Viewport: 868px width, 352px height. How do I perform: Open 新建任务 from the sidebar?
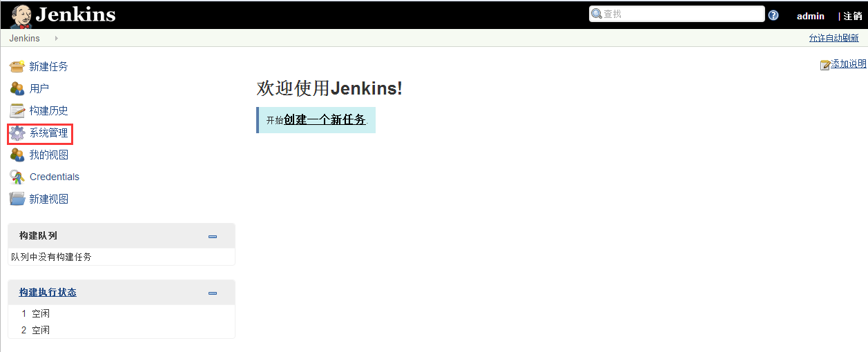point(48,66)
